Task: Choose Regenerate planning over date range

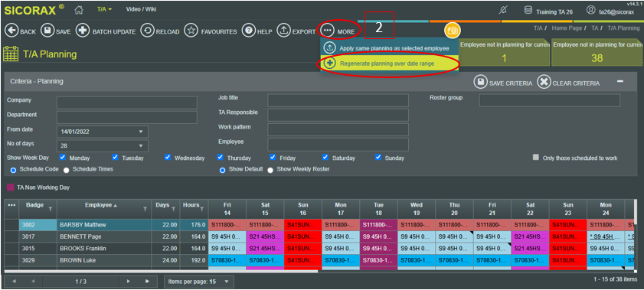Action: coord(389,64)
